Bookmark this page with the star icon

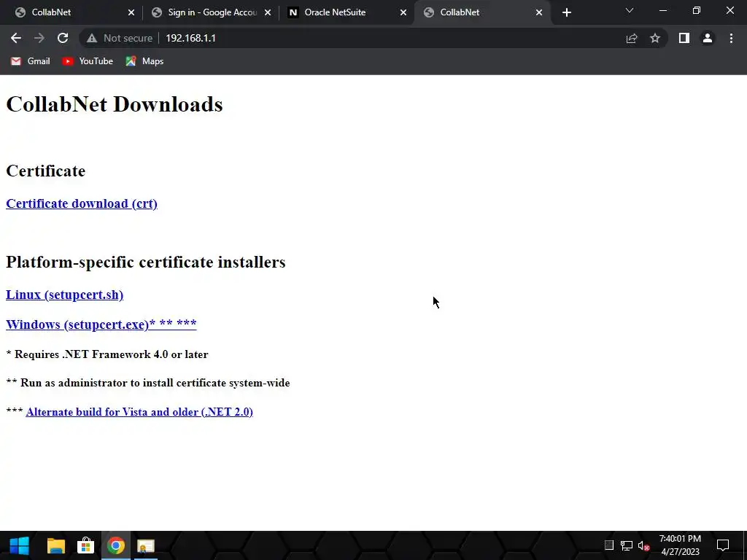[x=655, y=38]
